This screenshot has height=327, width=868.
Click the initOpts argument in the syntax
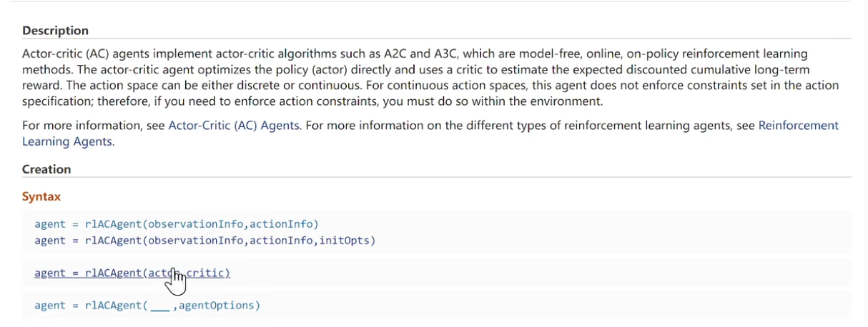click(345, 241)
